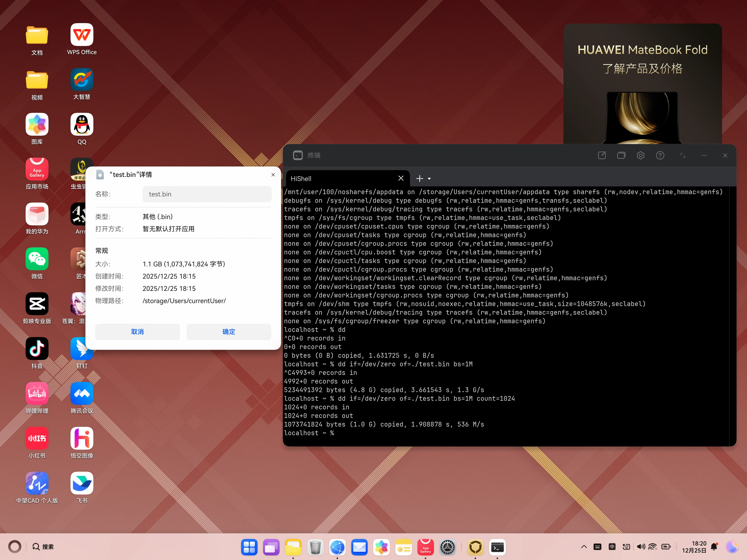
Task: Expand hidden tray icons chevron
Action: coord(584,547)
